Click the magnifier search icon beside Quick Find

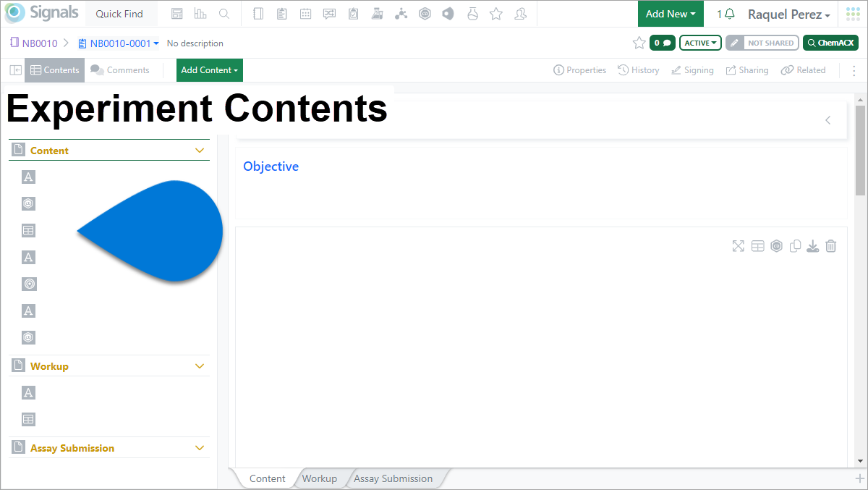[224, 14]
